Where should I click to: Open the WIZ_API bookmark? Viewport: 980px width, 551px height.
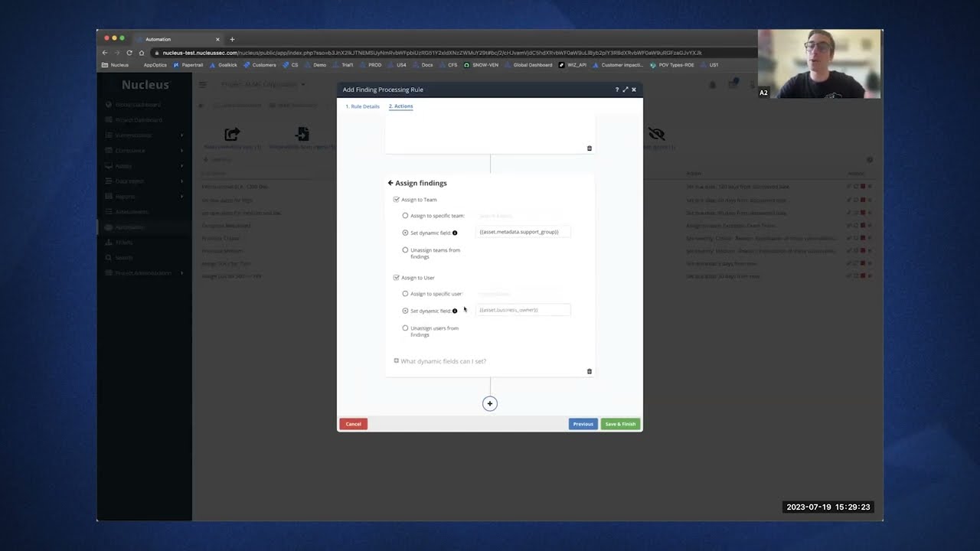point(573,65)
